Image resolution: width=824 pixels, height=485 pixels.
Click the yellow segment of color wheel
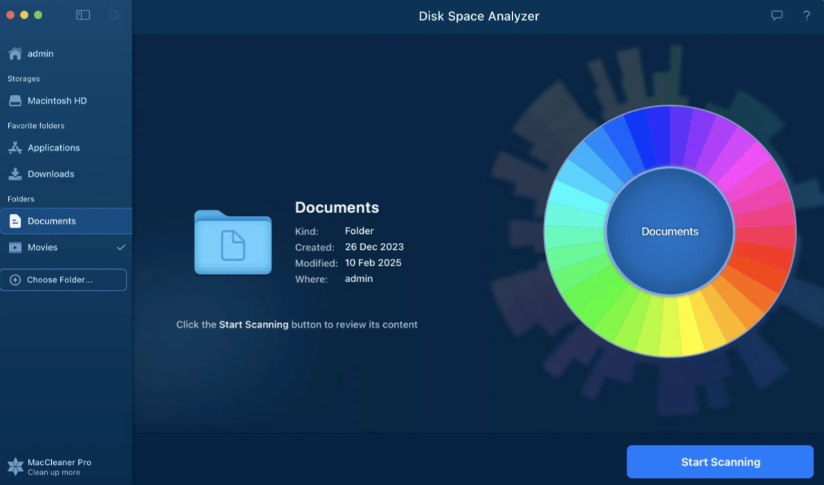pyautogui.click(x=686, y=327)
